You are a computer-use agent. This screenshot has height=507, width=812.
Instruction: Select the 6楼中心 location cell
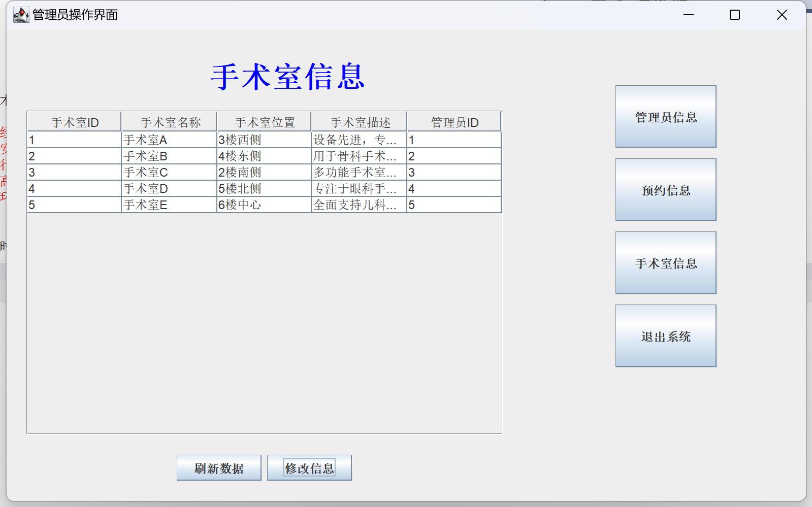[264, 205]
